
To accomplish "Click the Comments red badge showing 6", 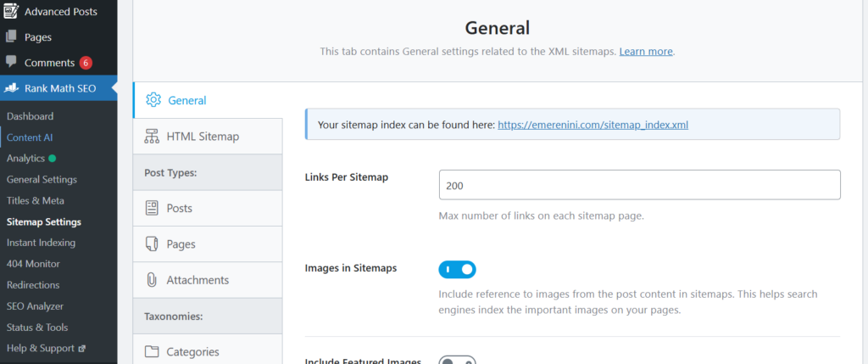I will tap(86, 63).
